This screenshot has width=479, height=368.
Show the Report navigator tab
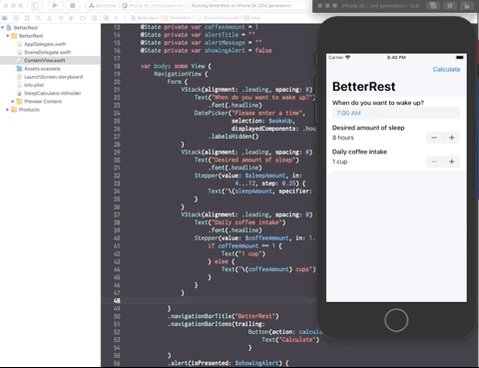pyautogui.click(x=94, y=18)
